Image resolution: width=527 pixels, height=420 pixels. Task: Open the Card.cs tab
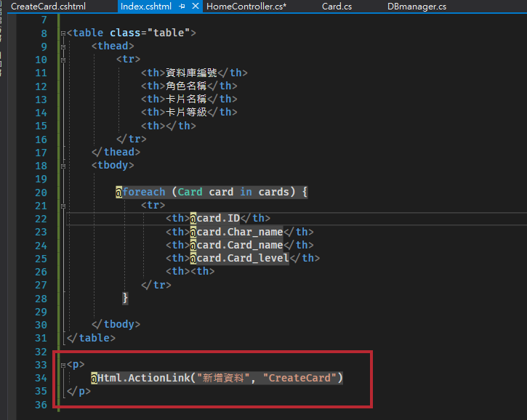pyautogui.click(x=337, y=7)
